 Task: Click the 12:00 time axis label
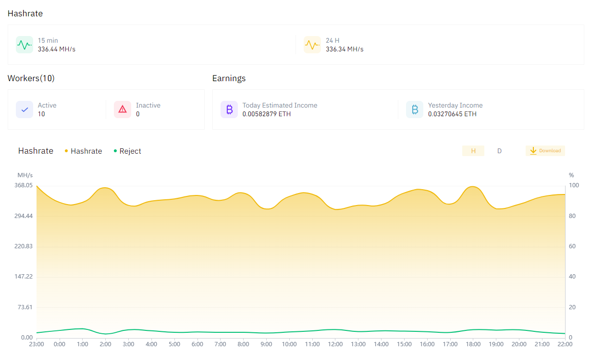click(x=335, y=344)
